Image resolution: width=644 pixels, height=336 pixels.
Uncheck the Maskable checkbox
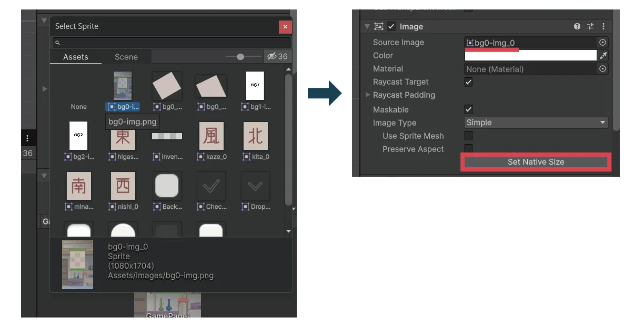click(468, 109)
